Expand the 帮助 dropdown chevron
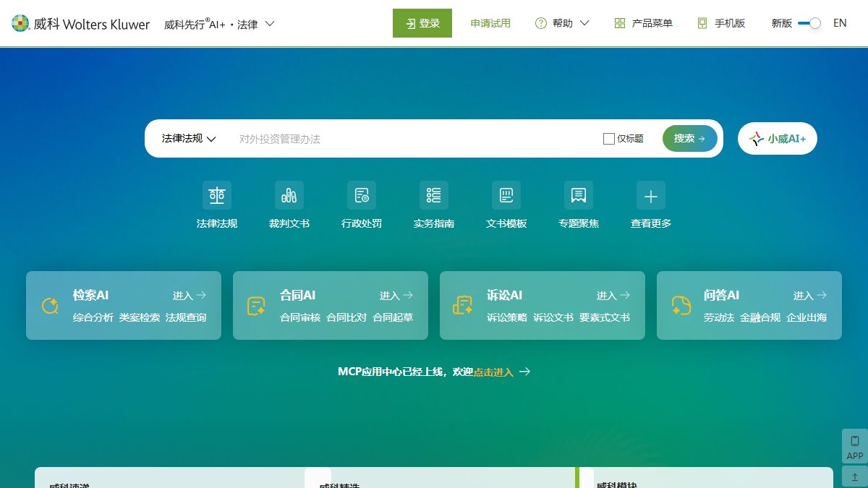 point(584,23)
